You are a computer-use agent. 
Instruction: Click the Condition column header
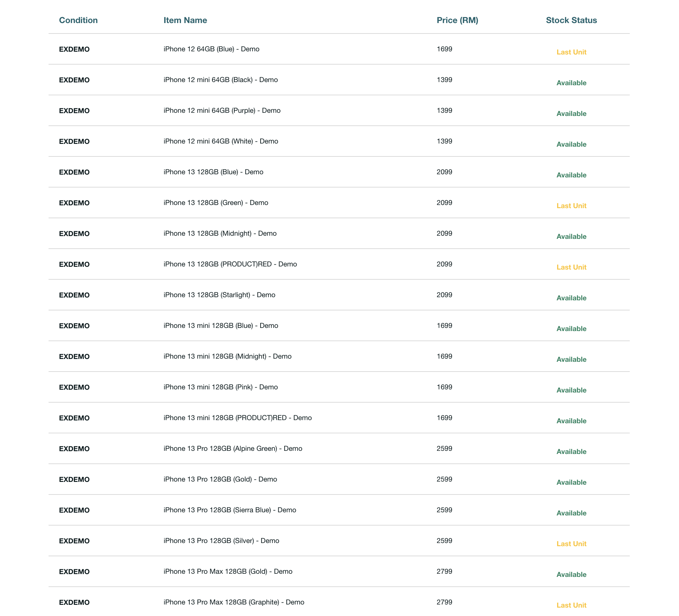point(78,20)
